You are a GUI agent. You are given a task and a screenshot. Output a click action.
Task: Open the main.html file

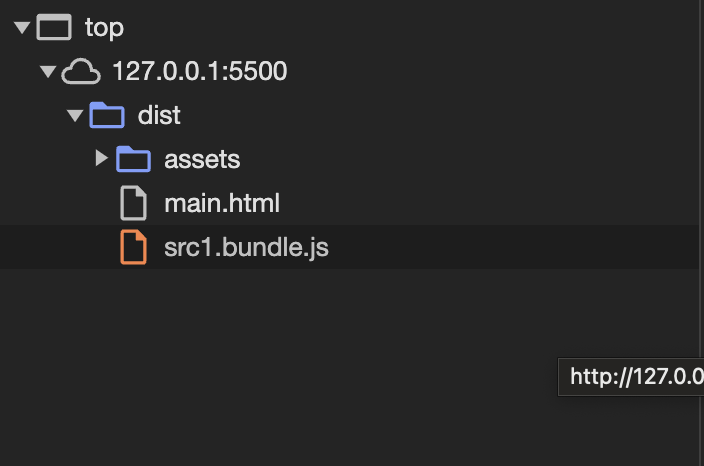pos(222,203)
